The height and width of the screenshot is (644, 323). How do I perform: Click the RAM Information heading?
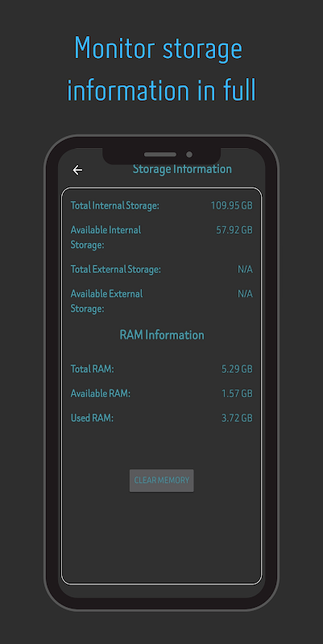[161, 335]
